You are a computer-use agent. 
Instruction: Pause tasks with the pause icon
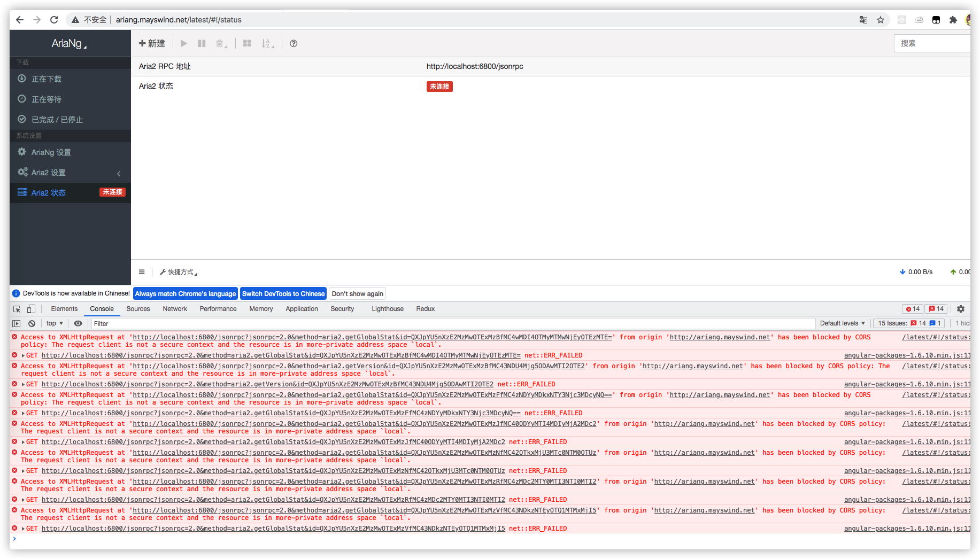pyautogui.click(x=202, y=43)
